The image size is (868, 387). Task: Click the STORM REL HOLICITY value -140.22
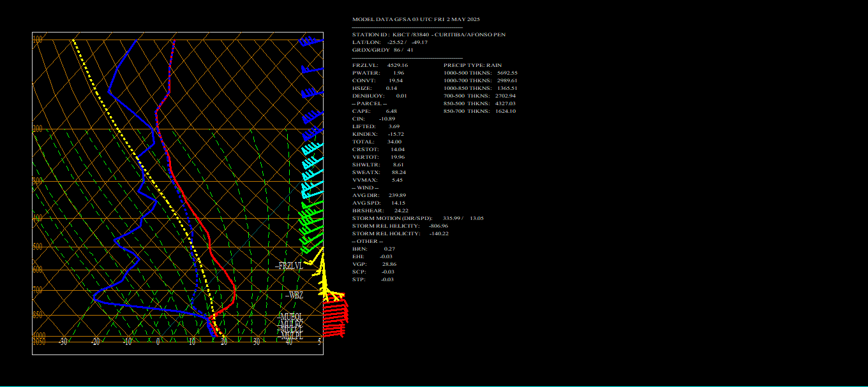point(439,233)
